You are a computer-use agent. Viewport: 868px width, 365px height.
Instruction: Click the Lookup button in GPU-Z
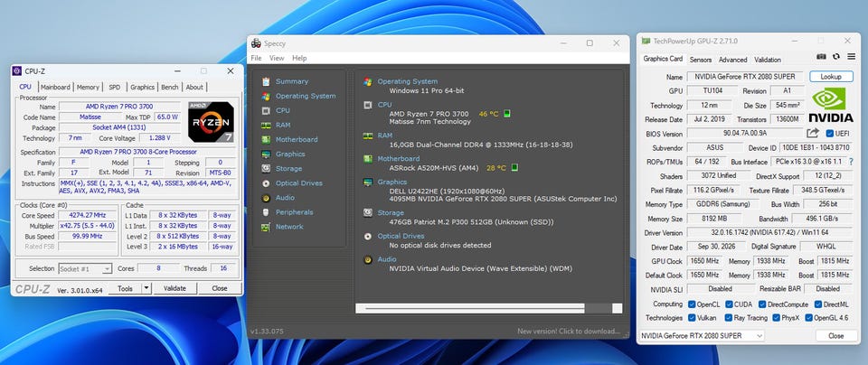[831, 77]
